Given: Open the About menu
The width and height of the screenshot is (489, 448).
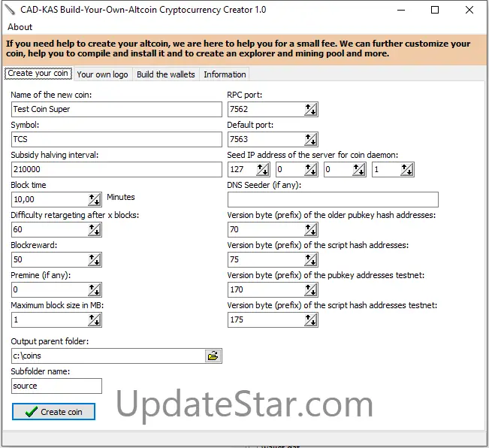Looking at the screenshot, I should [20, 27].
